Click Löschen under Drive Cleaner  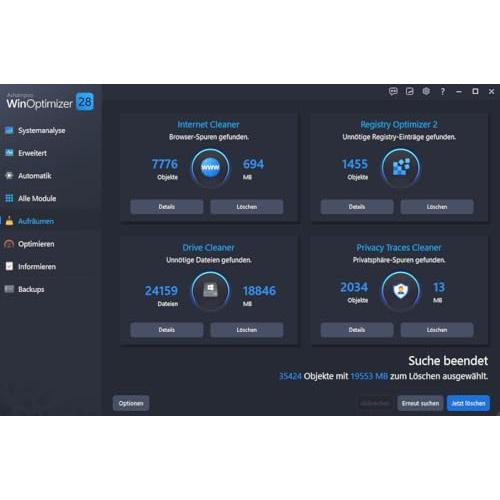point(247,330)
